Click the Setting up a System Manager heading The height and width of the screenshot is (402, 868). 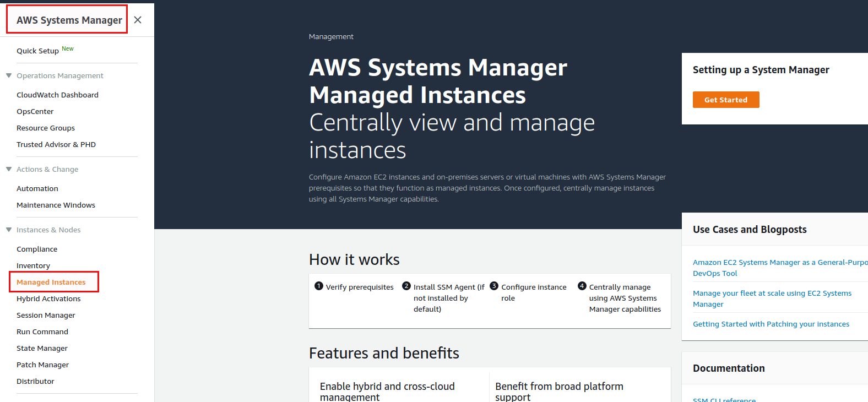761,70
